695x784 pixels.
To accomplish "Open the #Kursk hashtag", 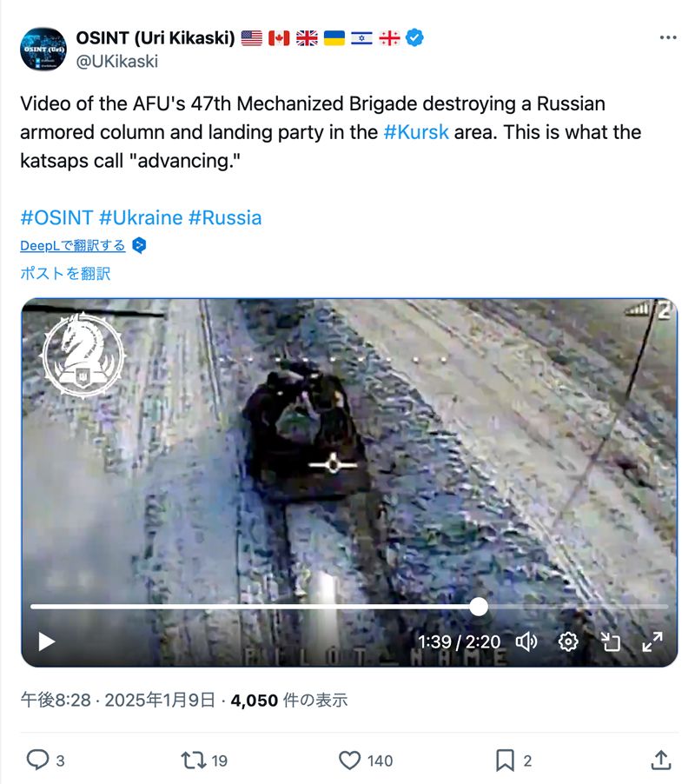I will [x=416, y=132].
